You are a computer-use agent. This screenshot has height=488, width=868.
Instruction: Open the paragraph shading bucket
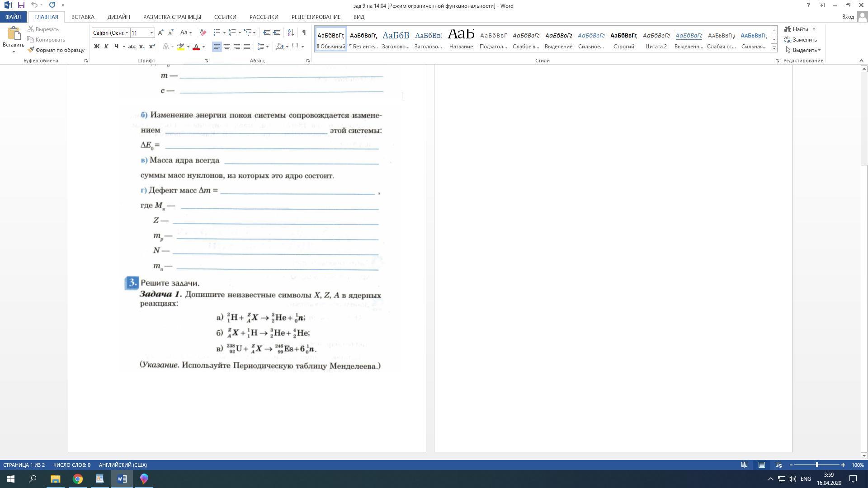(280, 47)
